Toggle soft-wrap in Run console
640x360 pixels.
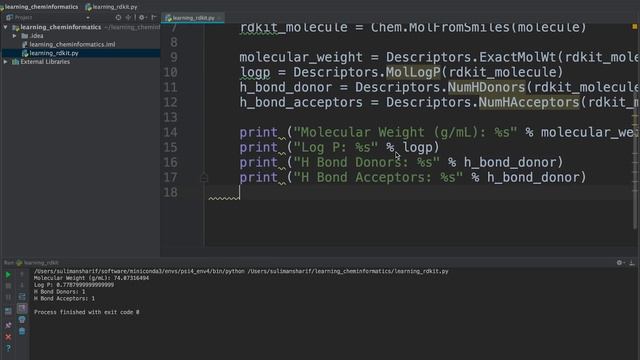pos(22,297)
